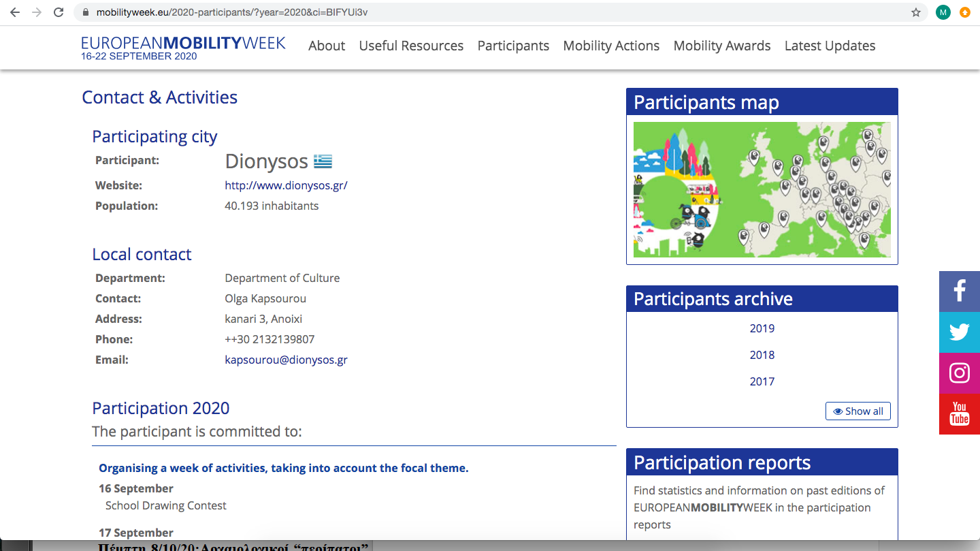Go back using browser back arrow
This screenshot has height=551, width=980.
pyautogui.click(x=14, y=12)
